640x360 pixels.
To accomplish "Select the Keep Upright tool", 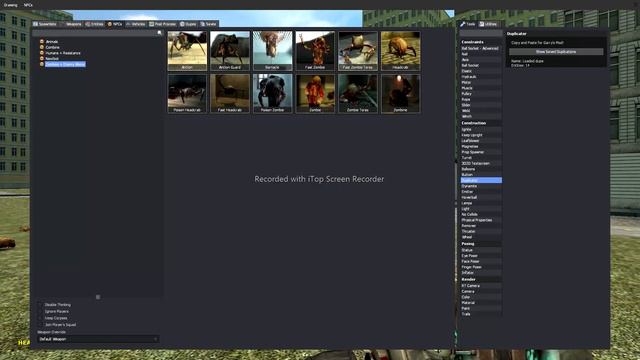I will pyautogui.click(x=481, y=135).
